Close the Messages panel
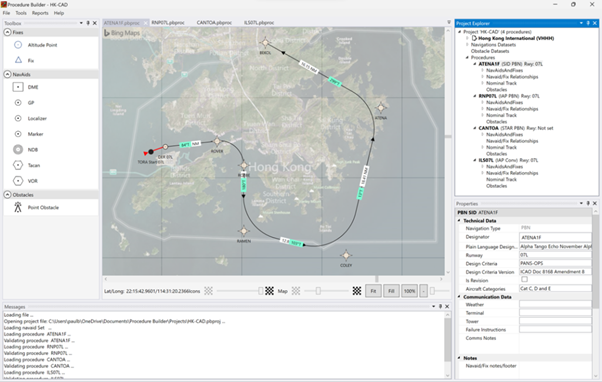 point(447,306)
